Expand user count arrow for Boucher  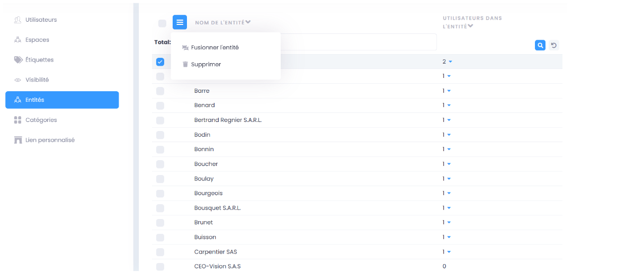pos(449,164)
